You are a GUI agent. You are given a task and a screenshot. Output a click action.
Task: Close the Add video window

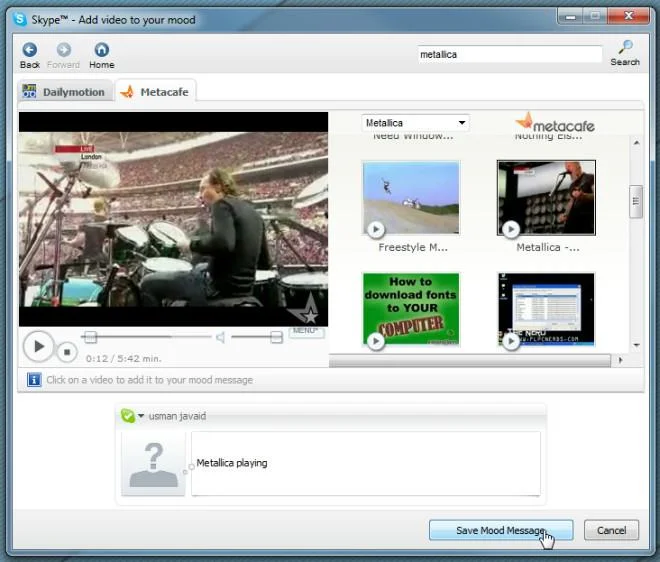(x=628, y=16)
